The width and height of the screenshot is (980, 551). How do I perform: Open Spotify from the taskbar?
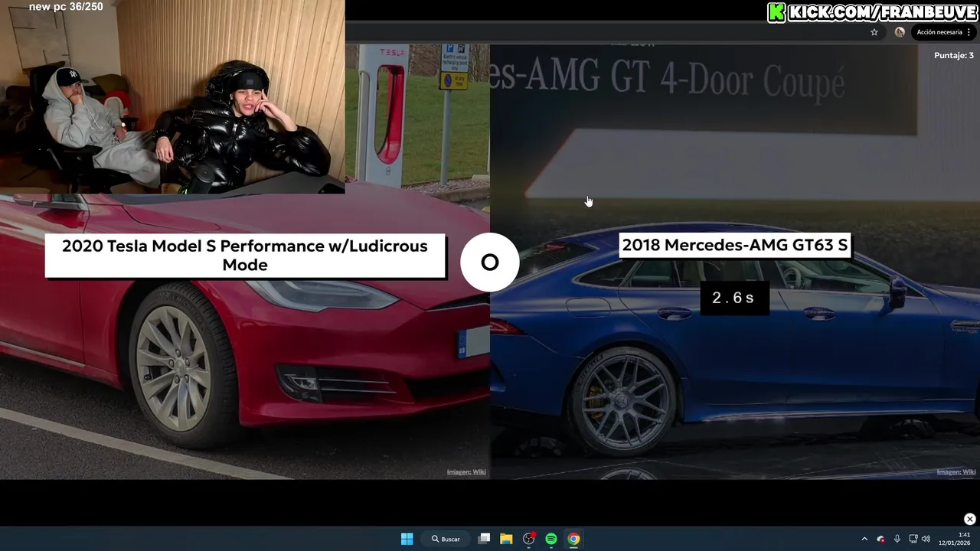[x=551, y=539]
